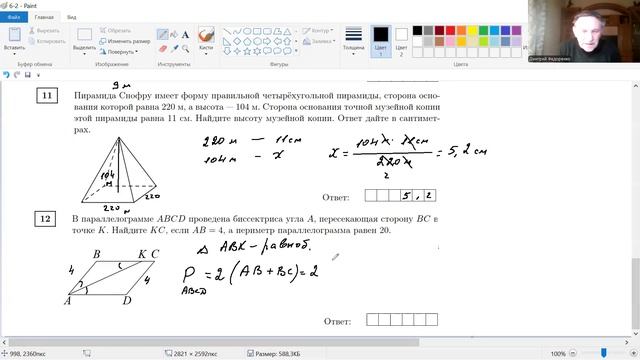The width and height of the screenshot is (640, 360).
Task: Click the zoom slider handle
Action: coord(604,353)
